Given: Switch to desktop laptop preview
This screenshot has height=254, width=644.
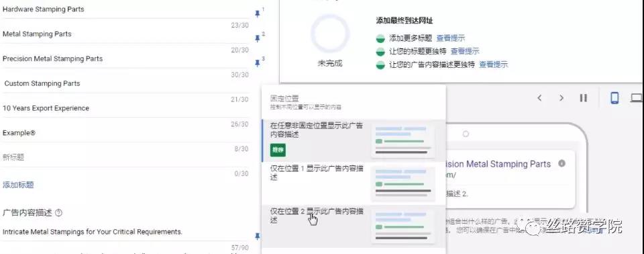Looking at the screenshot, I should coord(637,98).
